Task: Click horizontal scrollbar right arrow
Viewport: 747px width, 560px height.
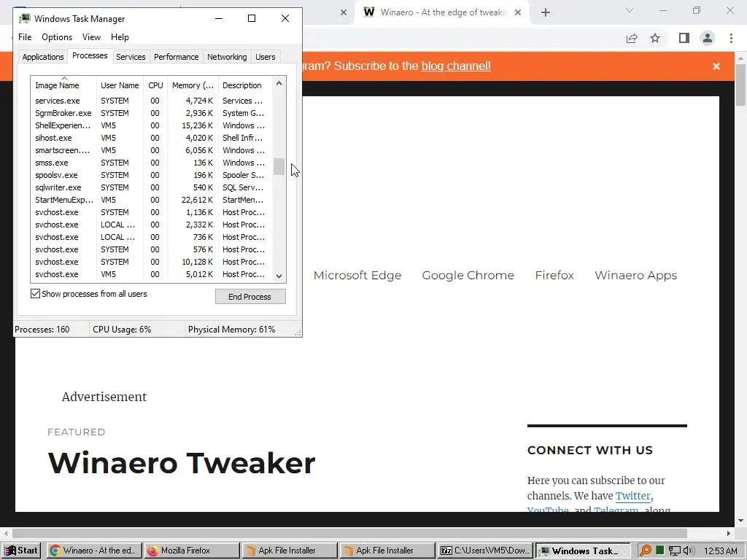Action: pos(729,533)
